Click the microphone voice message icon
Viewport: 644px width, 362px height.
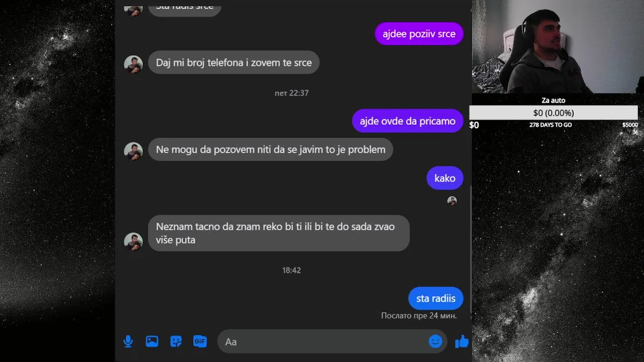point(128,341)
